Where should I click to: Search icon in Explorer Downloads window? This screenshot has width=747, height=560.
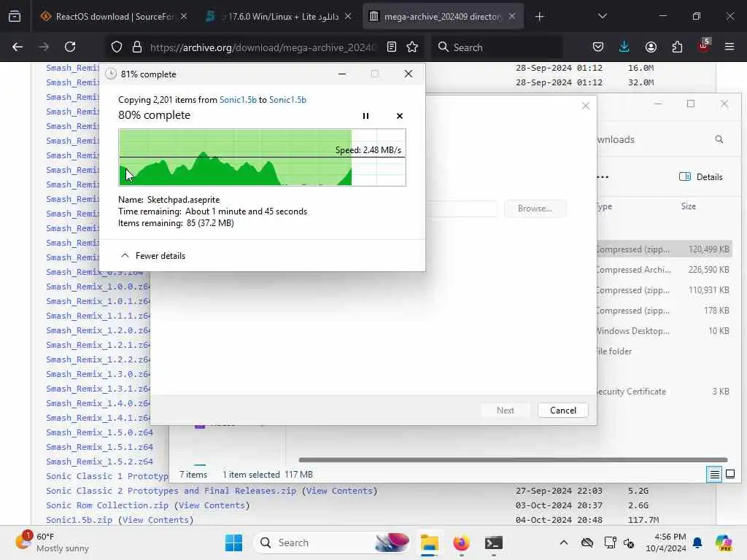[719, 139]
